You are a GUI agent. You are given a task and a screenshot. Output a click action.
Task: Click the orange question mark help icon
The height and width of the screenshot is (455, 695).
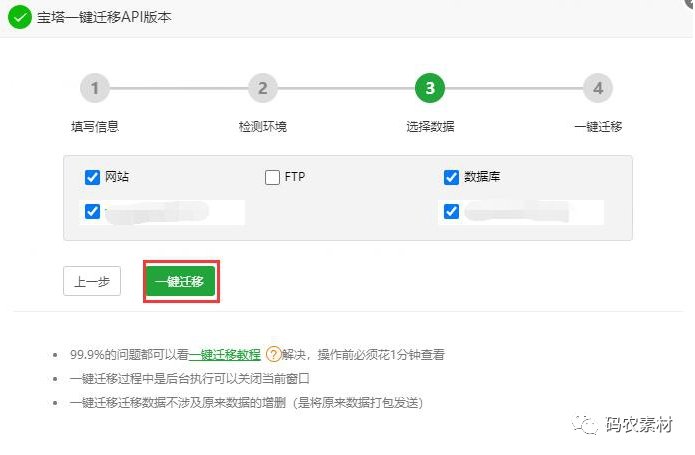pyautogui.click(x=273, y=354)
